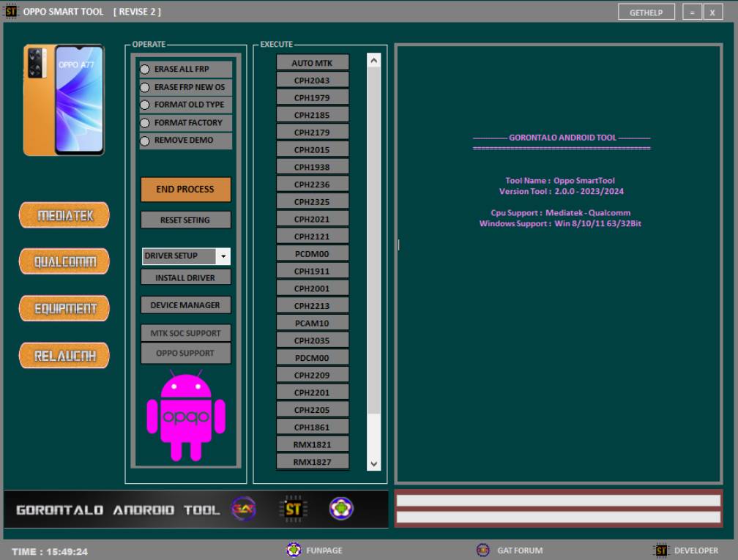Select model CPH2201
738x560 pixels.
pyautogui.click(x=313, y=392)
